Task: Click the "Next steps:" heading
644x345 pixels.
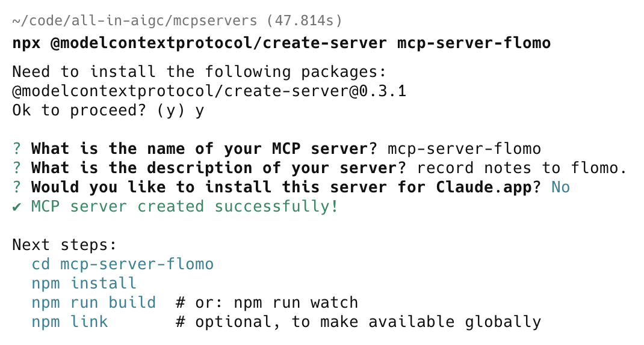Action: pyautogui.click(x=65, y=245)
